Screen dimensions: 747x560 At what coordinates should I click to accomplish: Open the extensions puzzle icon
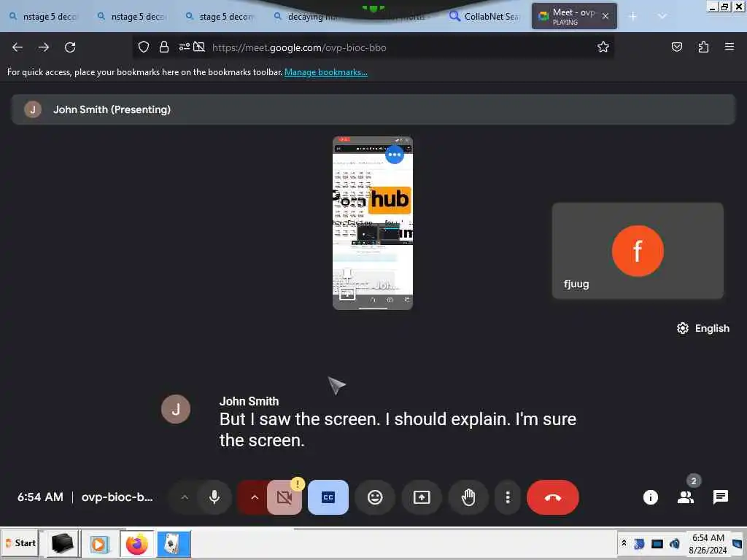click(703, 47)
